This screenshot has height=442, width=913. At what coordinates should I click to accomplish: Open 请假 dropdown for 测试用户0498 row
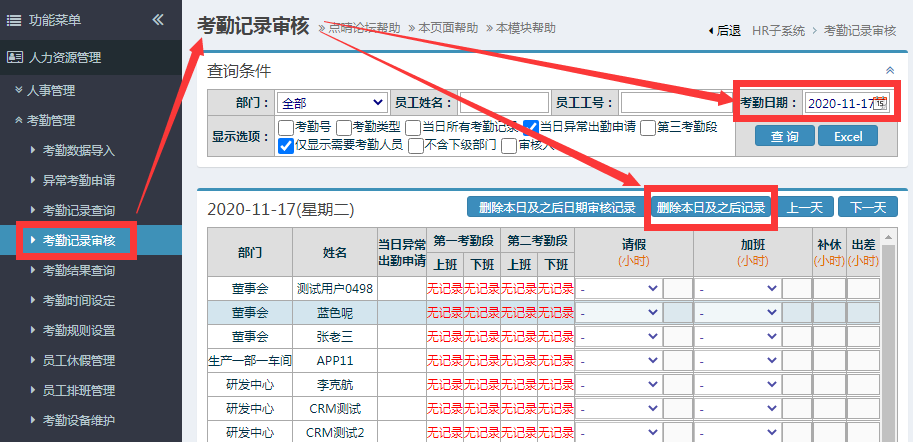pyautogui.click(x=620, y=288)
